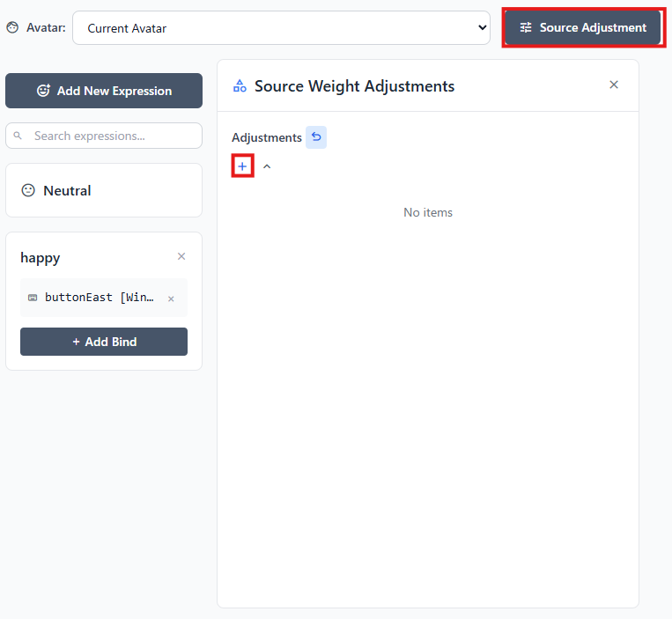Toggle the Source Adjustment panel button
This screenshot has width=672, height=619.
[583, 27]
